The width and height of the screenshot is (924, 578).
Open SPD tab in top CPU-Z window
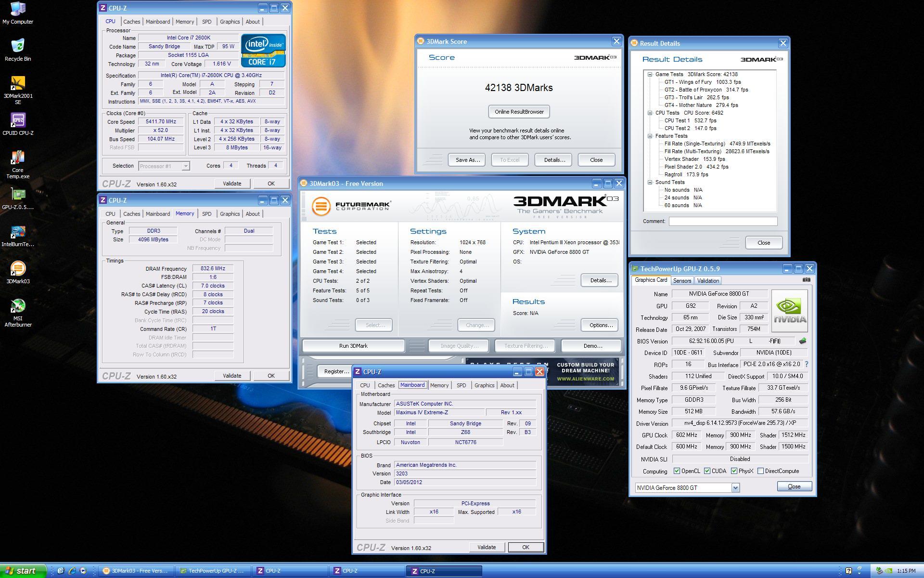206,22
